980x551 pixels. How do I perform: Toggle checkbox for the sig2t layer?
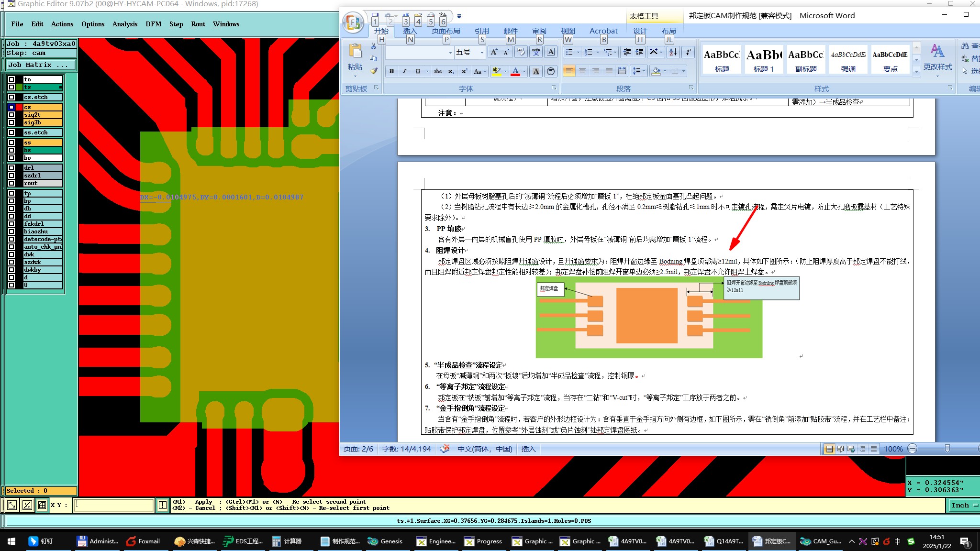click(x=11, y=115)
